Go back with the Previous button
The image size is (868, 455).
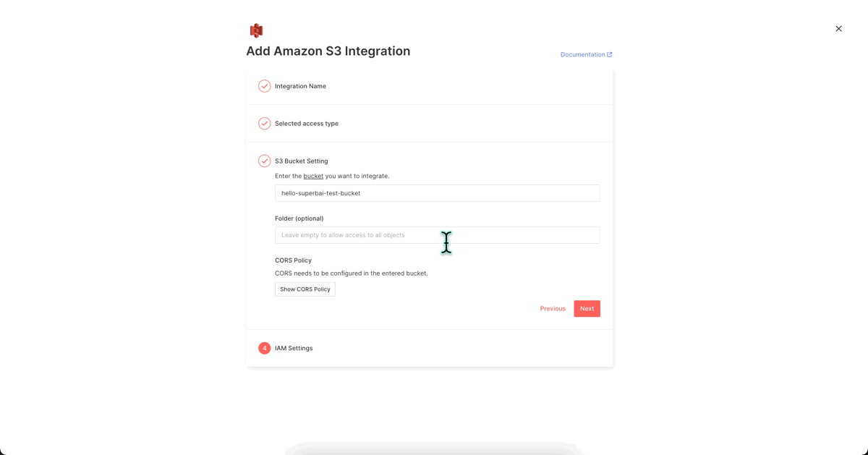[553, 309]
